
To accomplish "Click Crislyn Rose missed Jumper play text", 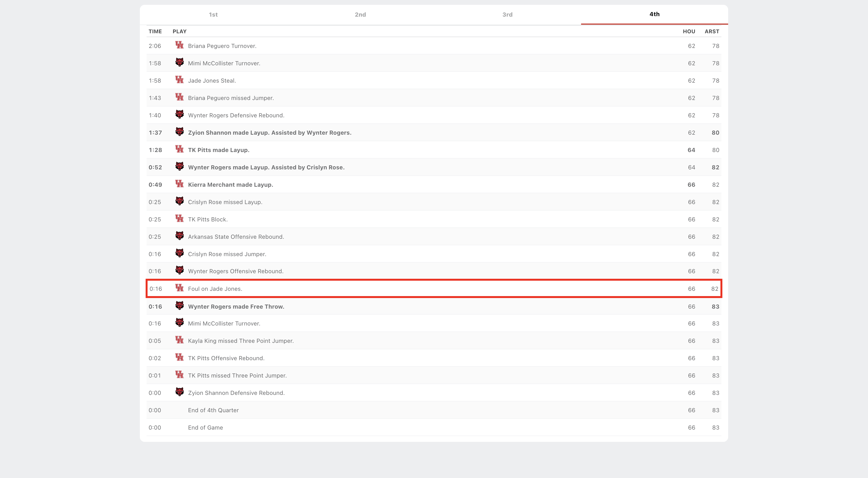I will (x=227, y=254).
